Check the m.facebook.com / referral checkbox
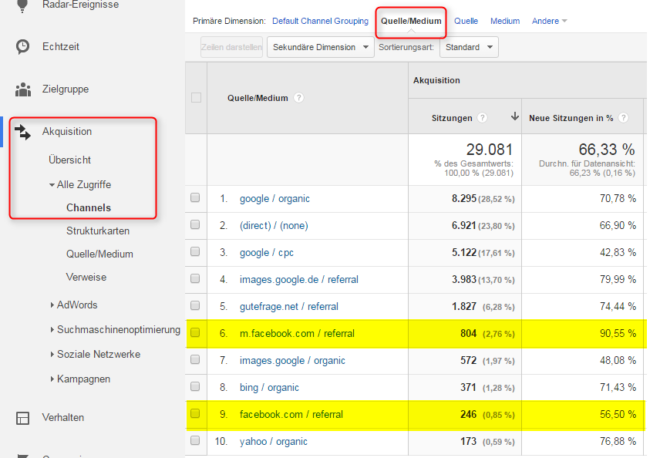The height and width of the screenshot is (458, 660). [x=195, y=333]
